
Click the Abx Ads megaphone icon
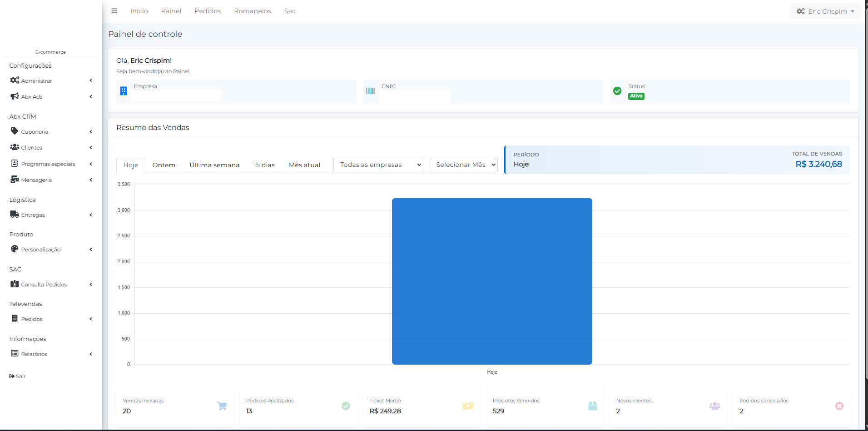[15, 96]
